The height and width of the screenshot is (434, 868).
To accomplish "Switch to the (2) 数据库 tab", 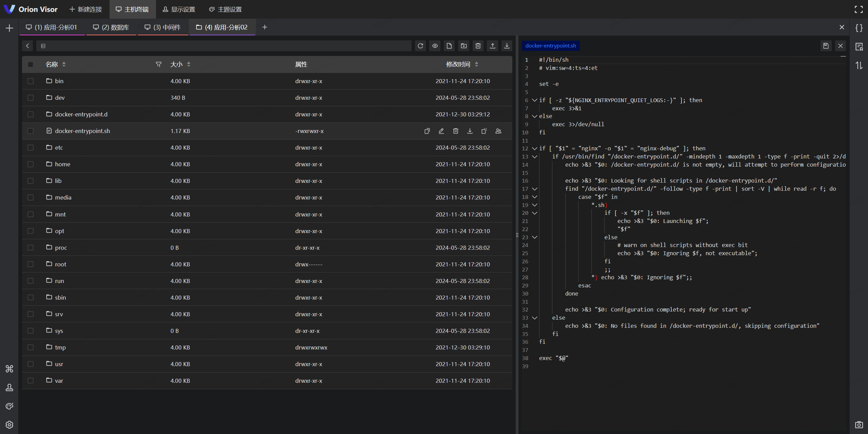I will [x=111, y=27].
